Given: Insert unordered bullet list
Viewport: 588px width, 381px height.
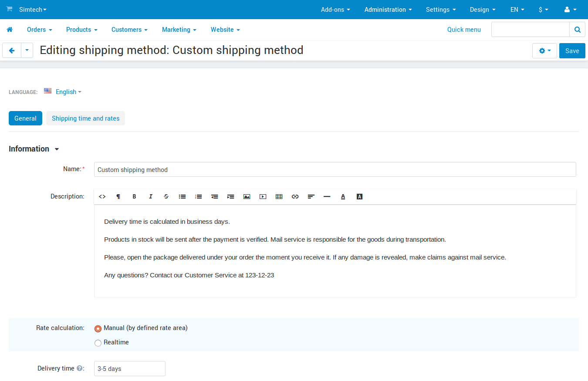Looking at the screenshot, I should tap(182, 196).
